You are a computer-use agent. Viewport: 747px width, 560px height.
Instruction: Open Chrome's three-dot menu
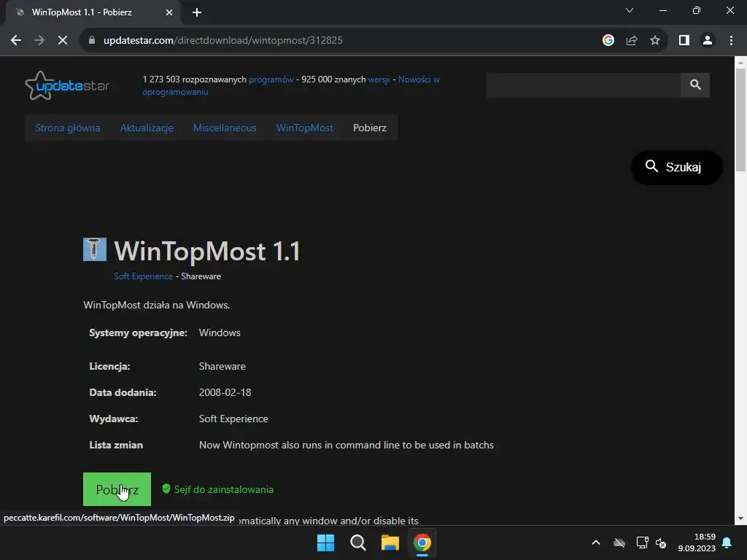731,41
